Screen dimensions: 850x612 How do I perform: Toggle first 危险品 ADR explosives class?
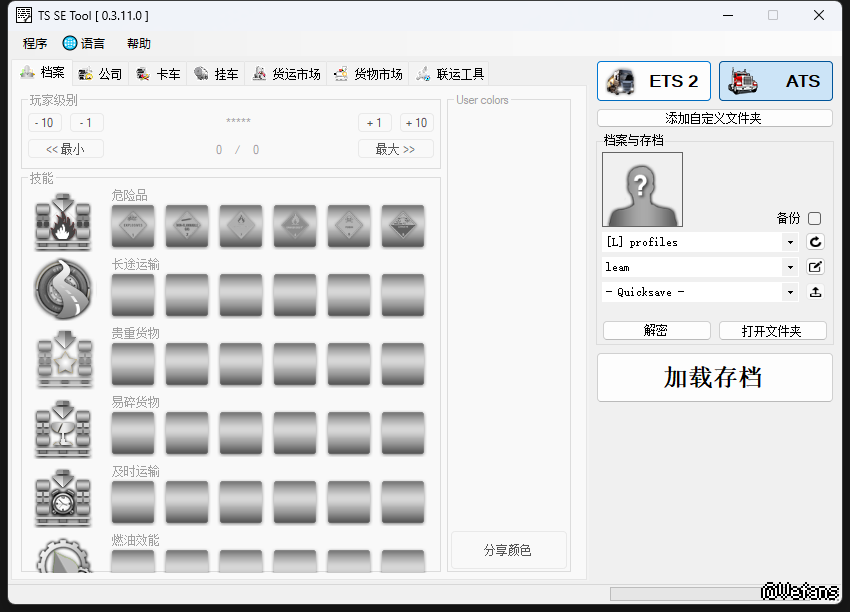point(133,226)
